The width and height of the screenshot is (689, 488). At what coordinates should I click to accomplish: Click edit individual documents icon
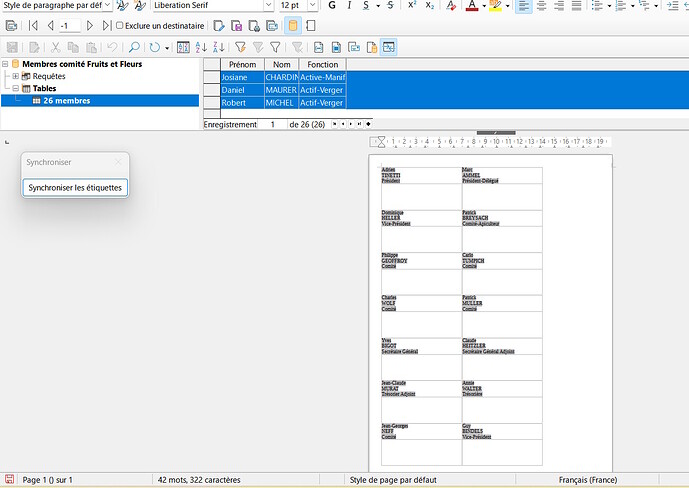coord(219,26)
